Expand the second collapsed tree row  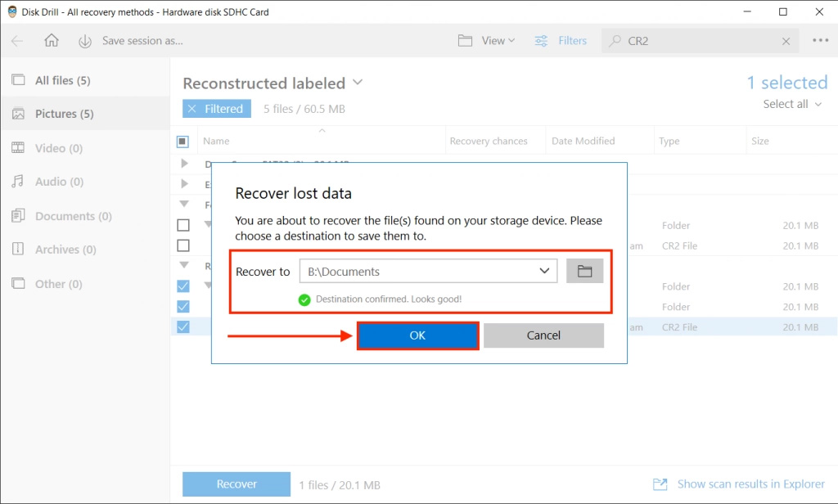point(184,184)
